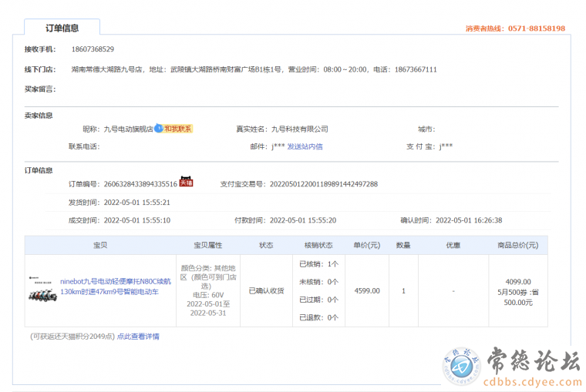Click the 优惠 column header
586x392 pixels.
point(453,245)
